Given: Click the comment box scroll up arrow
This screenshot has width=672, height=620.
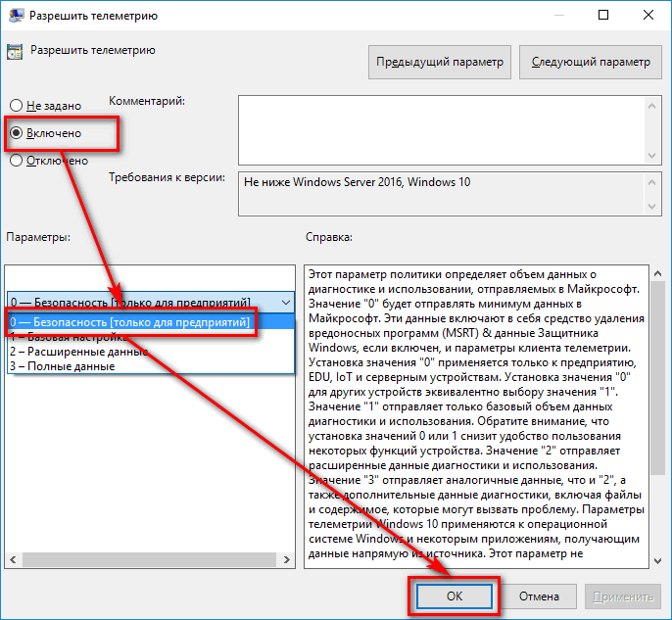Looking at the screenshot, I should pos(651,106).
